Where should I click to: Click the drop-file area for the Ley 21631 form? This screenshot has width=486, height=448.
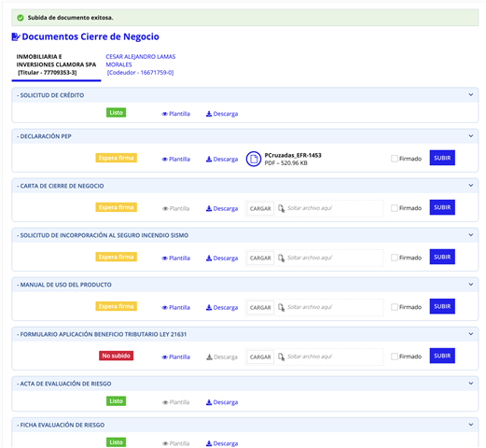pos(314,357)
